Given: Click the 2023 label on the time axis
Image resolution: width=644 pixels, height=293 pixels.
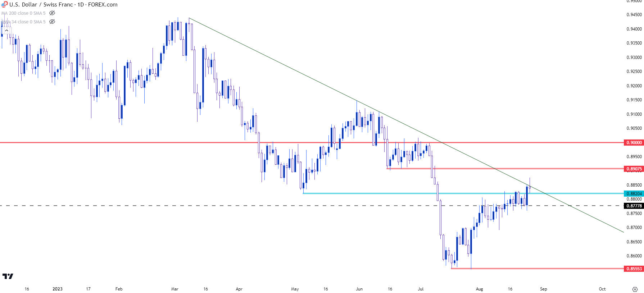Looking at the screenshot, I should coord(58,289).
